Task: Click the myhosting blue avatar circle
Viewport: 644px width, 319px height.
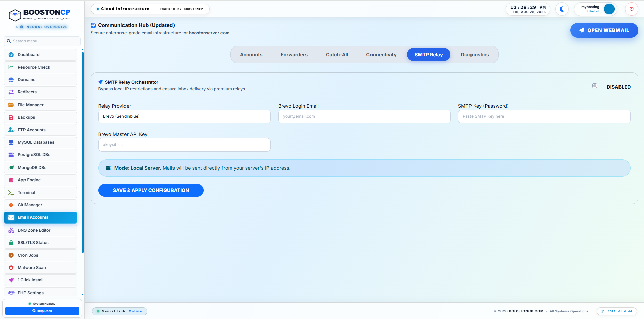Action: [x=609, y=9]
